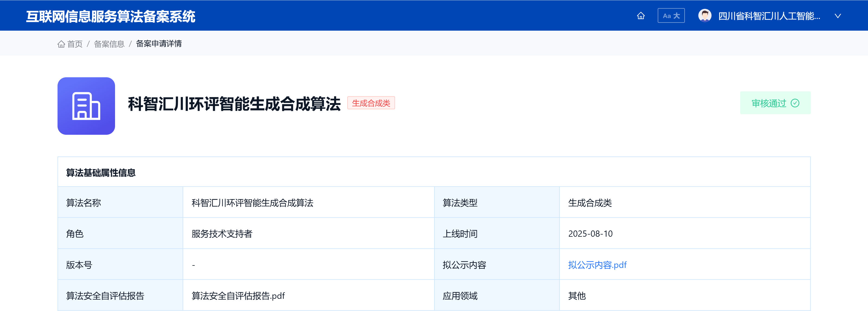Switch to 备案信息 in the breadcrumb
The height and width of the screenshot is (311, 868).
point(109,44)
